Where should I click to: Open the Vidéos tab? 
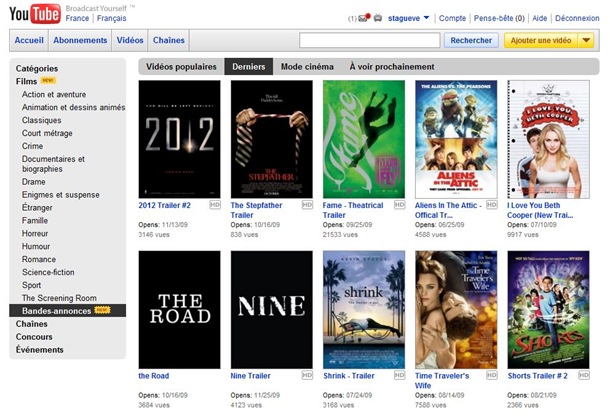pos(130,40)
